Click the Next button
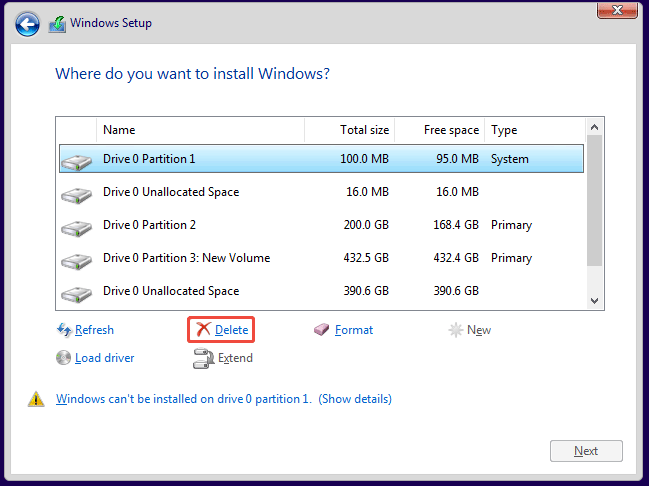The width and height of the screenshot is (649, 486). point(586,451)
